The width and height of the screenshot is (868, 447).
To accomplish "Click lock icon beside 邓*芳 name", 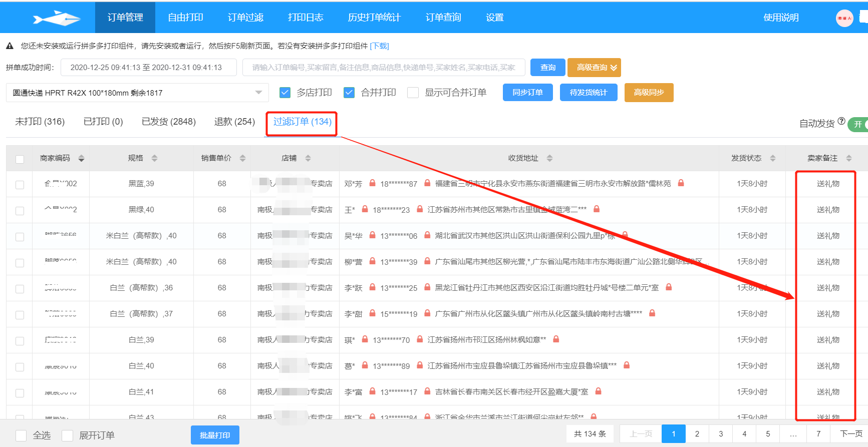I will [372, 183].
